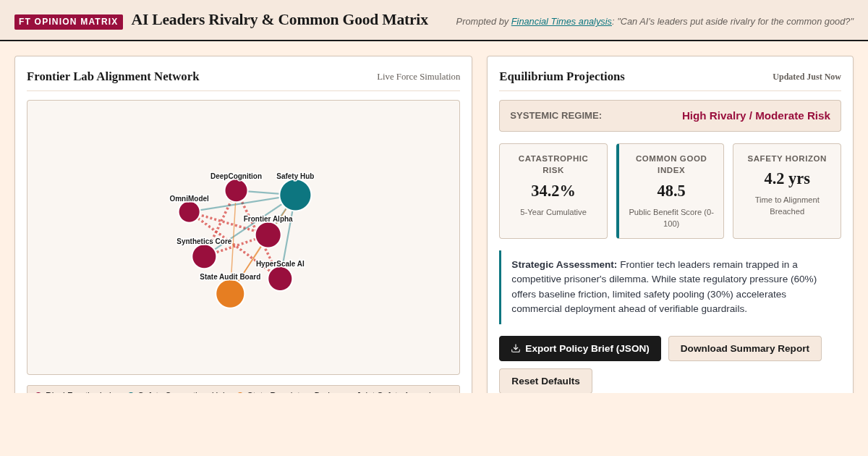Click the Synthetics Core node
The width and height of the screenshot is (868, 456).
point(204,256)
